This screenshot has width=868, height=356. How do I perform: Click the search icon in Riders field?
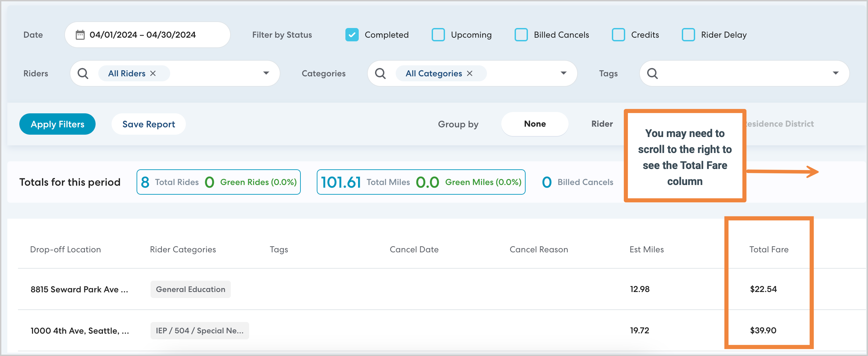point(83,73)
